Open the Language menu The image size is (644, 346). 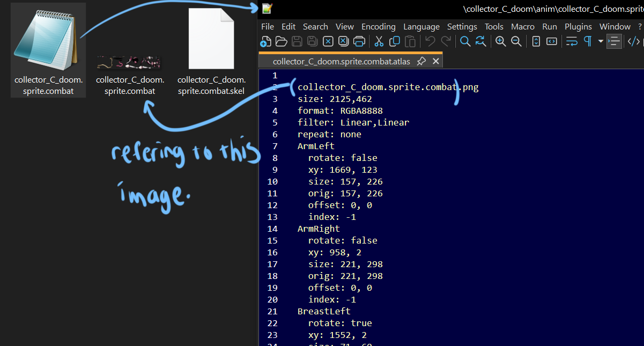tap(421, 26)
